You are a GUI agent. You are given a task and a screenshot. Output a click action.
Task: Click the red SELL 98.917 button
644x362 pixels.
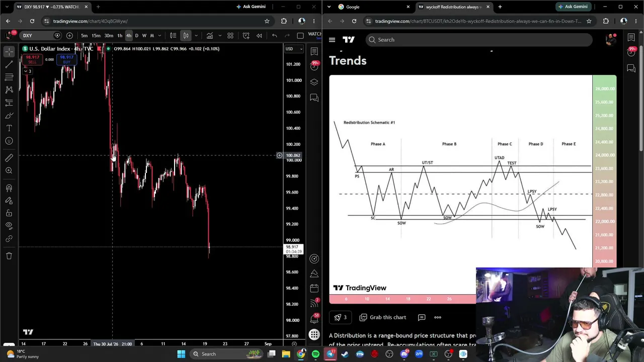pyautogui.click(x=33, y=59)
